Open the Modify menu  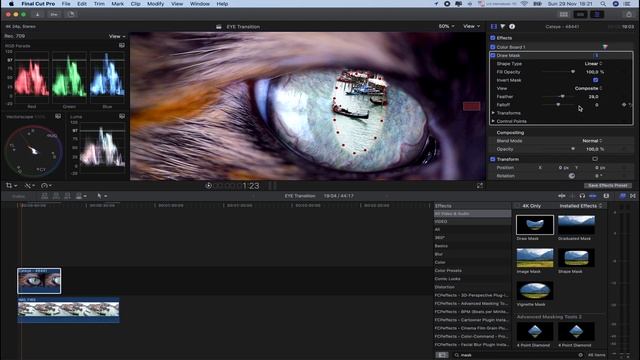click(x=156, y=4)
